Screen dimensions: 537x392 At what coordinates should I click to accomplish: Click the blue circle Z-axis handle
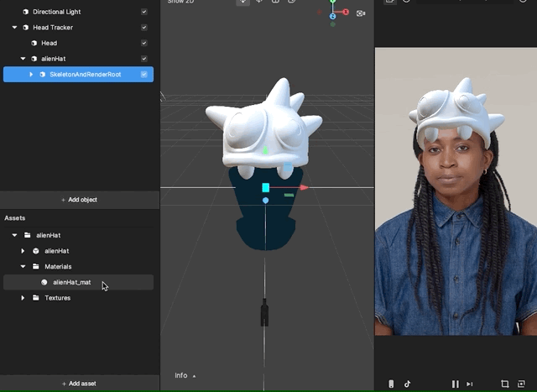(x=265, y=201)
